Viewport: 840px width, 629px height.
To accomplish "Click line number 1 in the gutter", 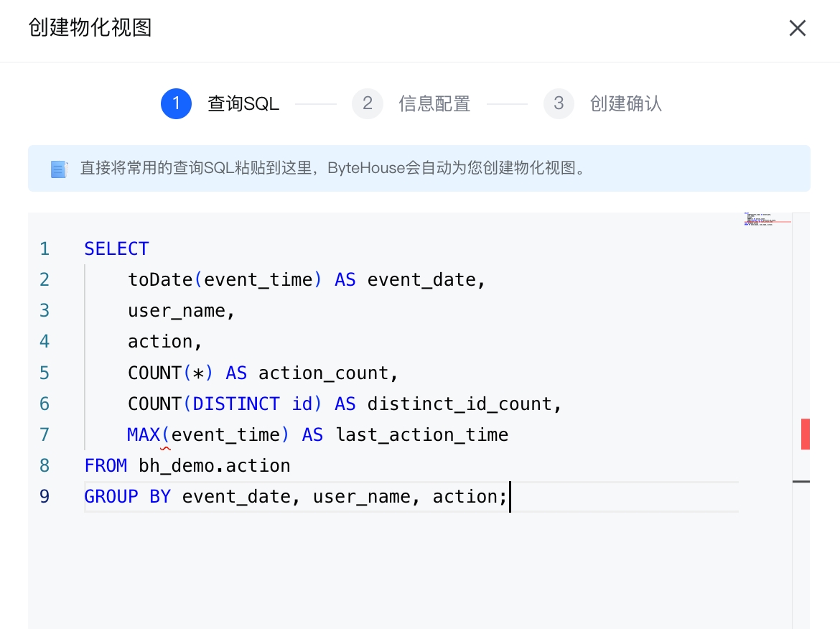I will click(45, 249).
